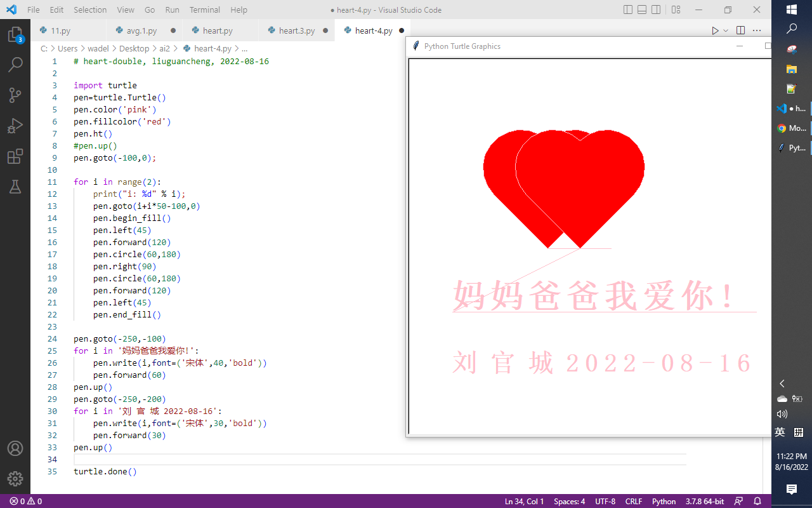
Task: Open the Extensions view
Action: pos(15,156)
